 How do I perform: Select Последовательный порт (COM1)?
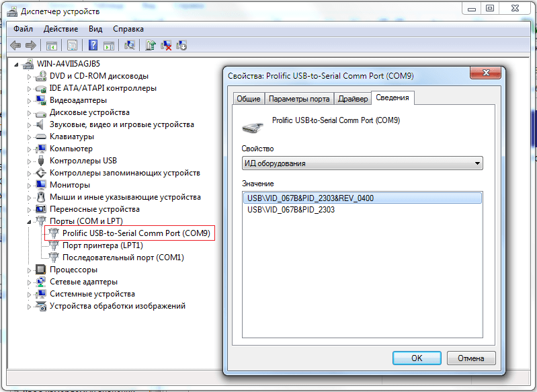point(123,258)
